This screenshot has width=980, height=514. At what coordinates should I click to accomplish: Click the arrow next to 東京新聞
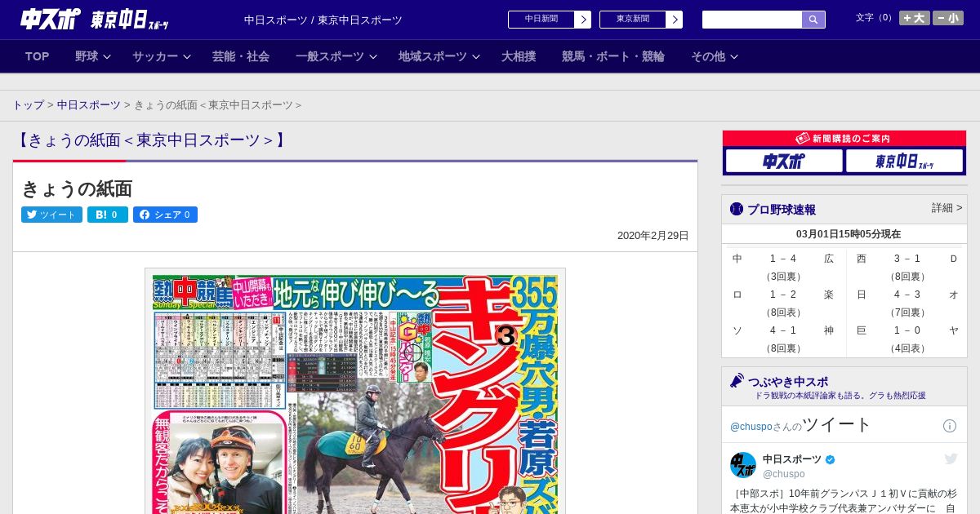(x=675, y=20)
